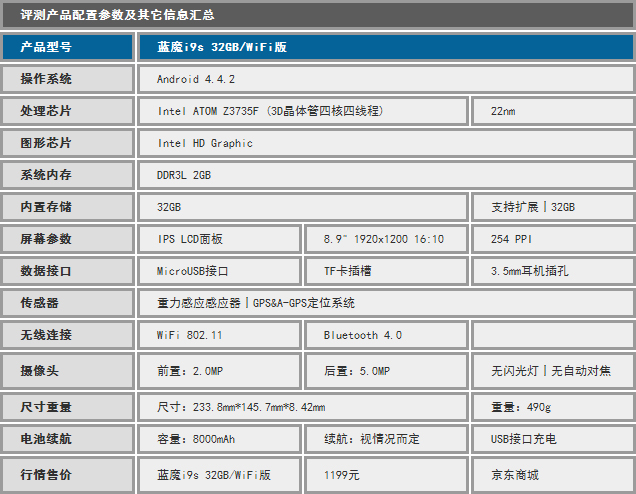This screenshot has height=494, width=636.
Task: Select the 后置：5.0MP camera cell
Action: click(386, 371)
